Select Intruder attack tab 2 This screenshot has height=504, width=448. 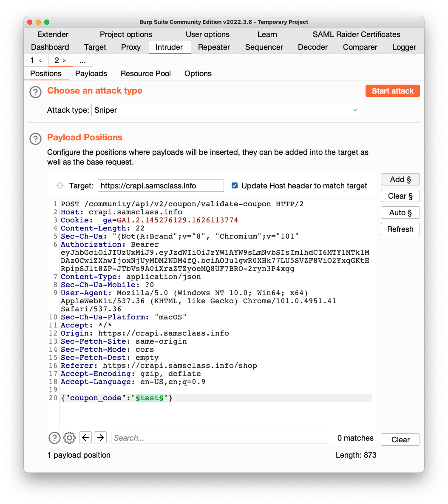pyautogui.click(x=57, y=60)
